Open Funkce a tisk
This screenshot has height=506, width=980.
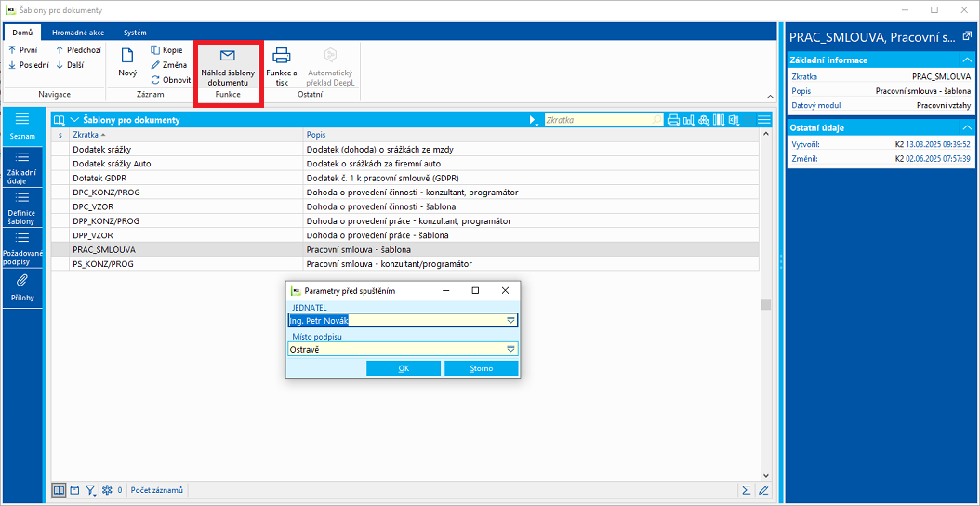click(x=282, y=66)
